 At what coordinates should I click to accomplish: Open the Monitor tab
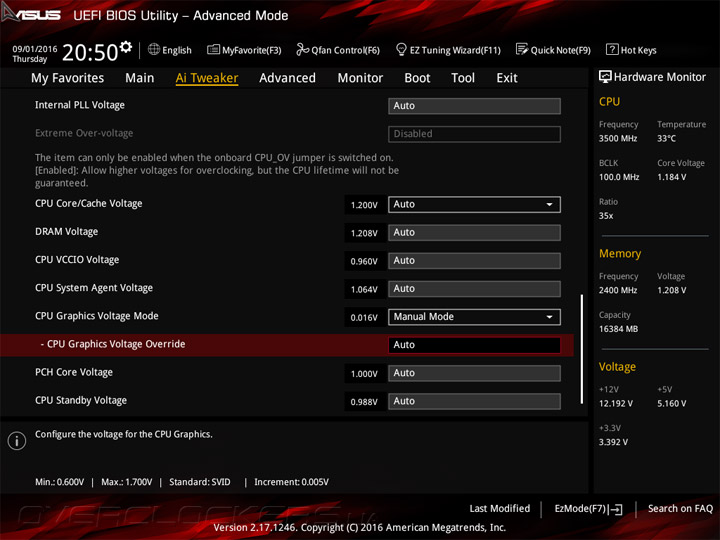[360, 78]
